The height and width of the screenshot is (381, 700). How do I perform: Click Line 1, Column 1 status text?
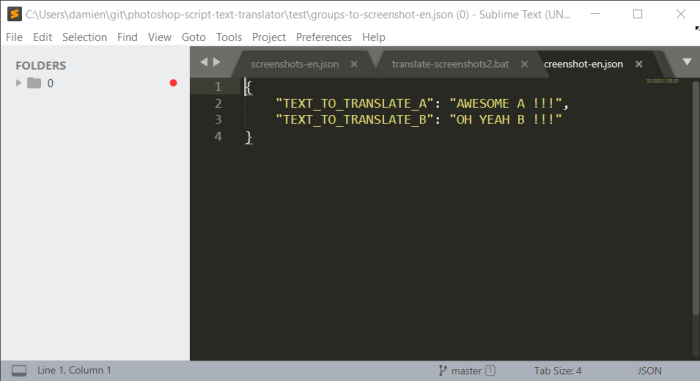tap(74, 370)
